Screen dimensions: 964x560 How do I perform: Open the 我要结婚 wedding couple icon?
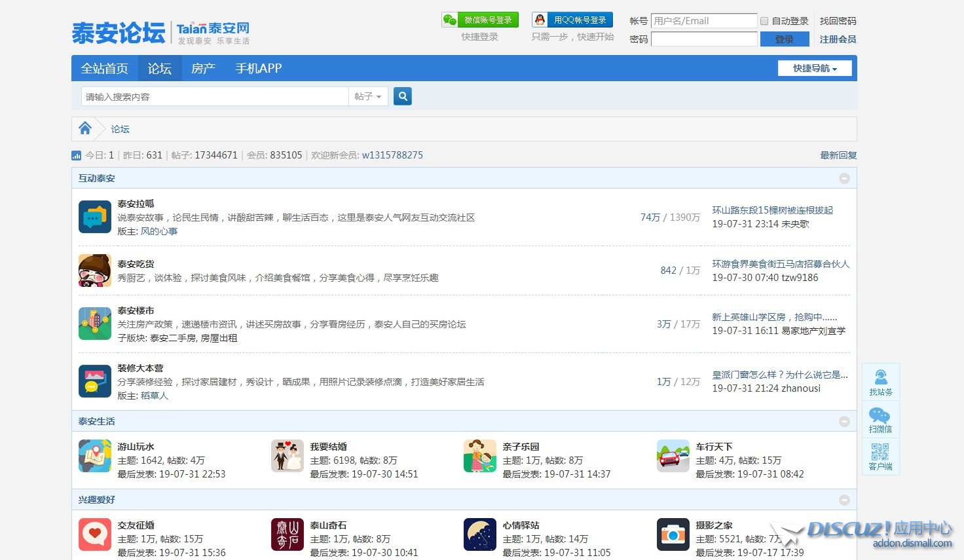click(287, 456)
